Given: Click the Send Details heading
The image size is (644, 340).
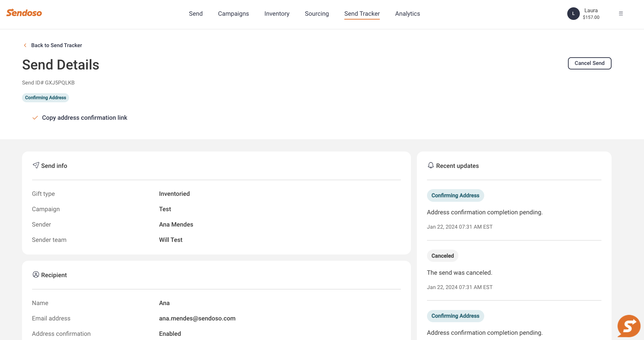Looking at the screenshot, I should click(x=61, y=65).
